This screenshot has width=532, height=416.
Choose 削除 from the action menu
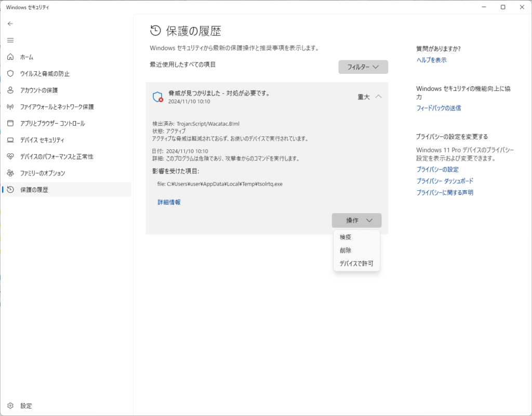(345, 251)
